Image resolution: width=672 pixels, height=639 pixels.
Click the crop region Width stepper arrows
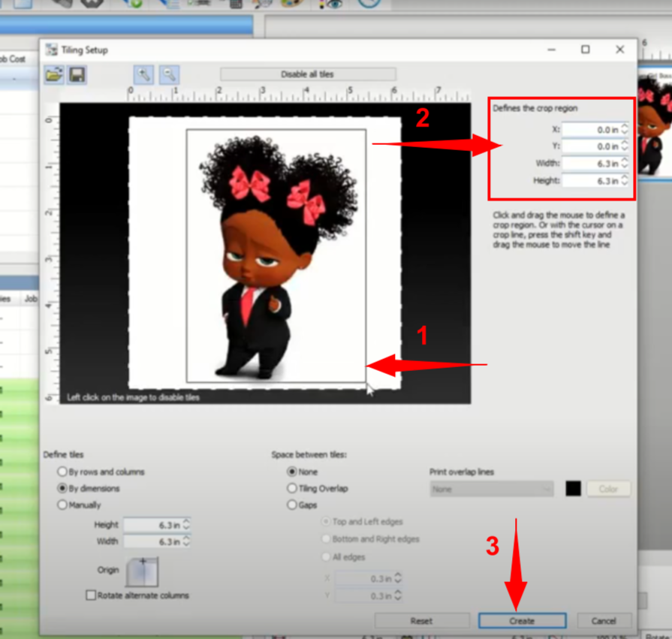625,163
